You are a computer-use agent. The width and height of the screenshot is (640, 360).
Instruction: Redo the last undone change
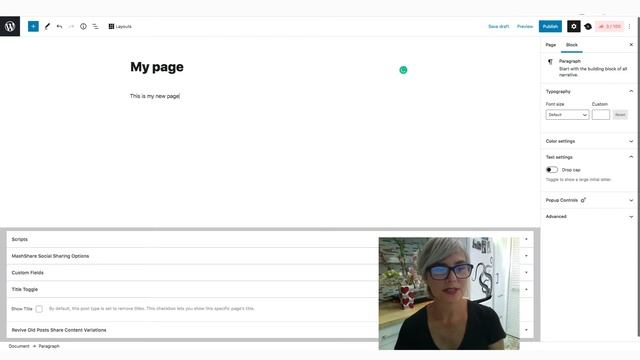point(71,27)
